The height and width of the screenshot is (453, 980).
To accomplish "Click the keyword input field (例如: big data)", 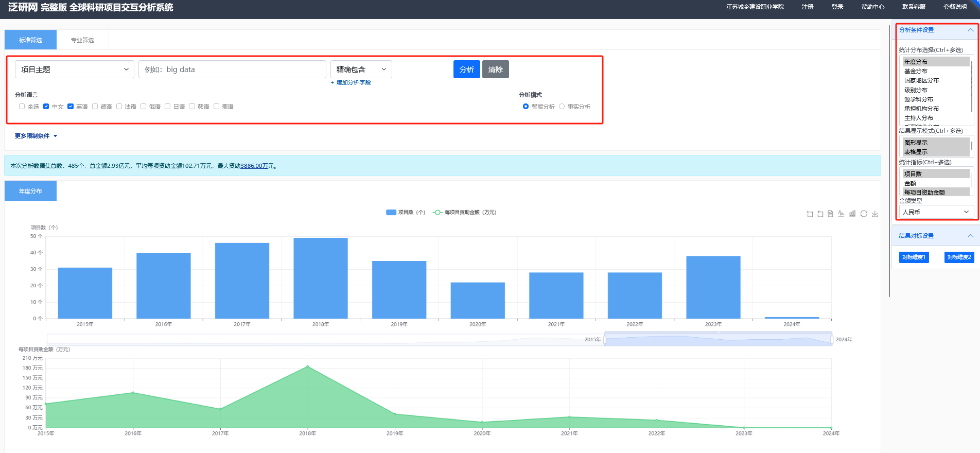I will tap(232, 69).
